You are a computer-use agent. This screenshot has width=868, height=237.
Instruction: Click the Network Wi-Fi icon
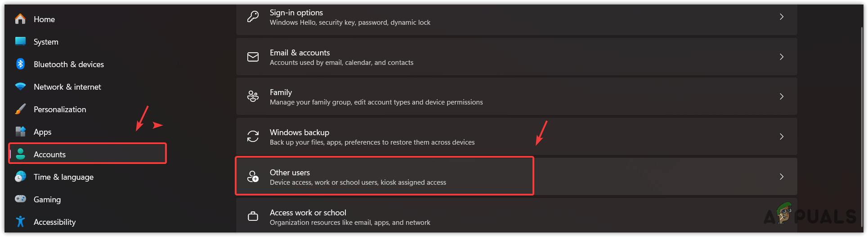20,87
